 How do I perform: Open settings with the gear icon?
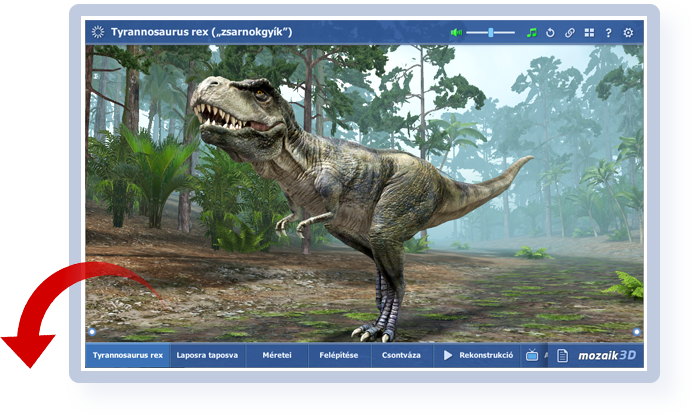pyautogui.click(x=628, y=32)
